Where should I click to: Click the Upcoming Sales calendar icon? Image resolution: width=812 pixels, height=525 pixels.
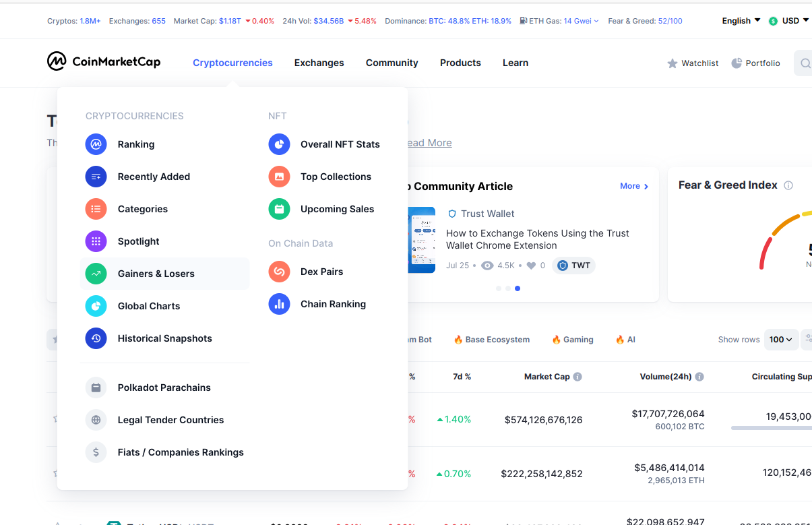coord(279,209)
